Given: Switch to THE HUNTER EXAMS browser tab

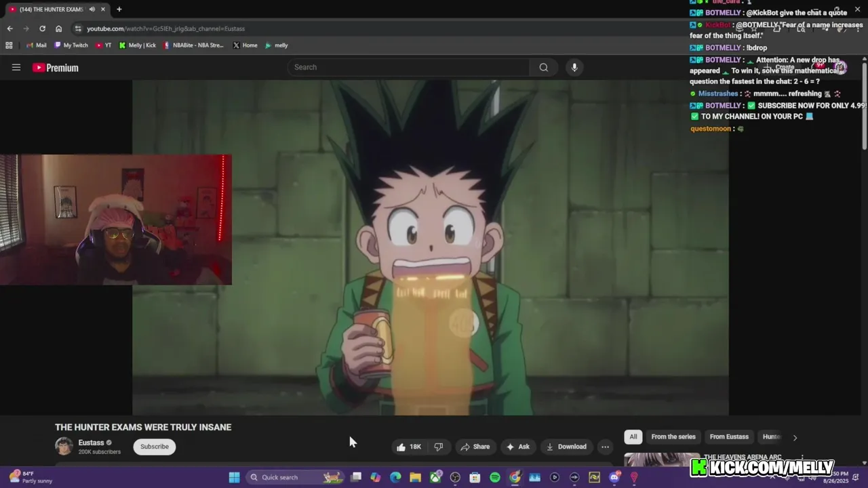Looking at the screenshot, I should coord(51,9).
